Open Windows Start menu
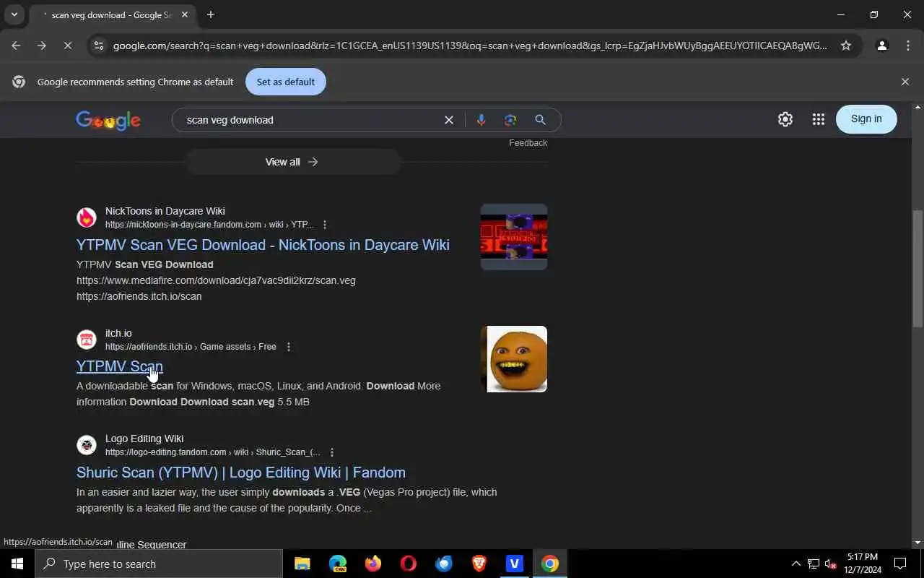 (x=17, y=564)
